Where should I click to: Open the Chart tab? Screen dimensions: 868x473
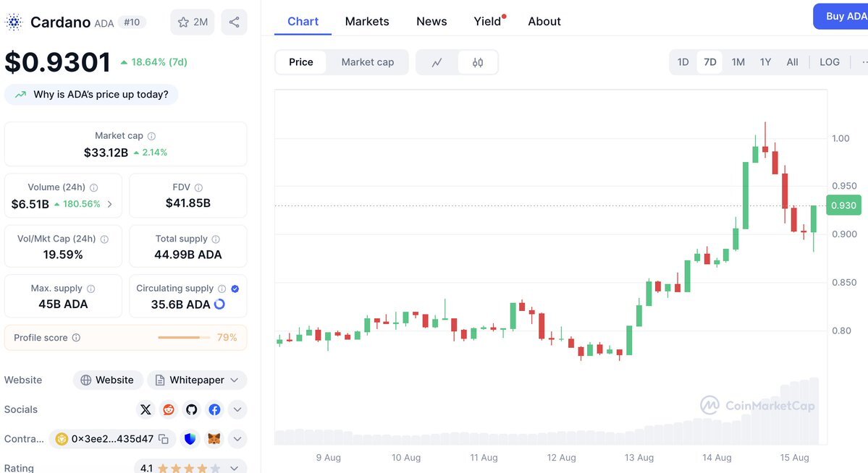coord(303,22)
